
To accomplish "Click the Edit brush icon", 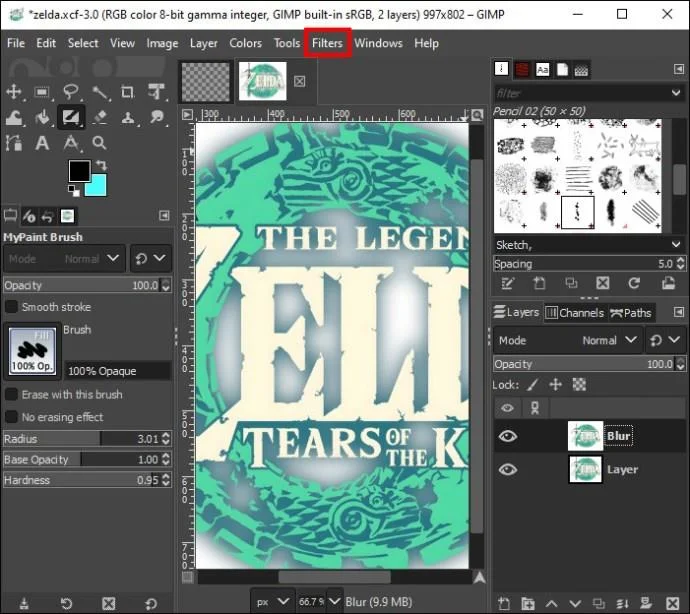I will 507,283.
